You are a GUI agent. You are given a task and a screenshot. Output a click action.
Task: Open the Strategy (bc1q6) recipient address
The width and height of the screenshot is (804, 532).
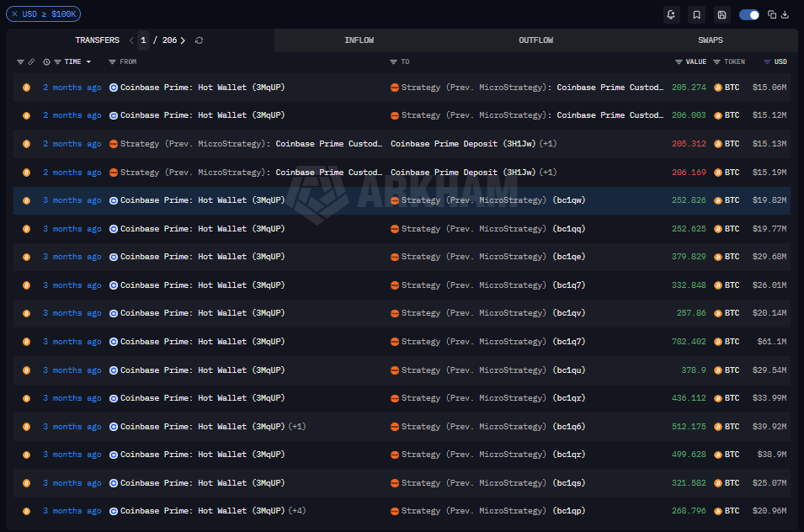pyautogui.click(x=493, y=427)
